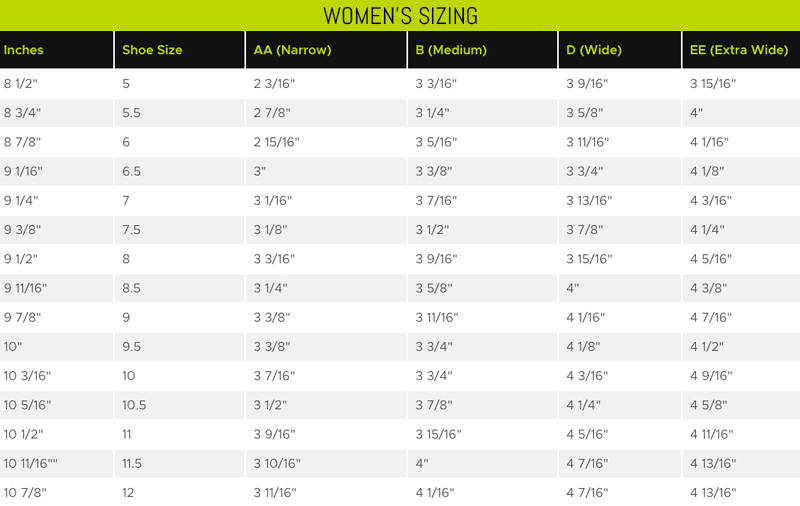Screen dimensions: 800x506
Task: Click the 4 11/16" extra wide cell
Action: click(741, 434)
